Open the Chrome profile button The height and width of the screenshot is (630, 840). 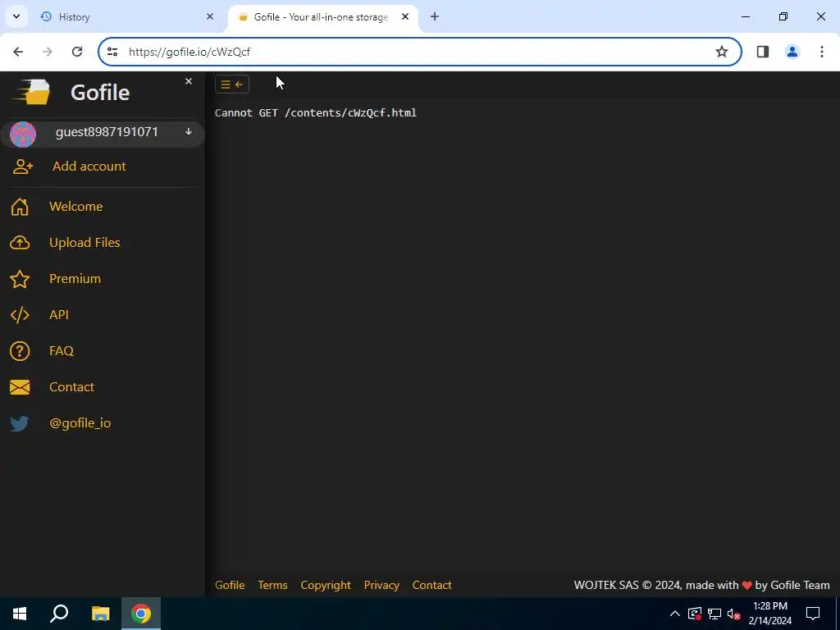click(x=792, y=52)
